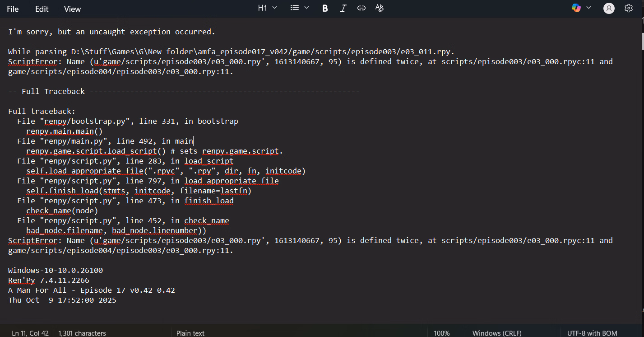Expand the H1 heading dropdown
Viewport: 644px width, 337px height.
267,8
